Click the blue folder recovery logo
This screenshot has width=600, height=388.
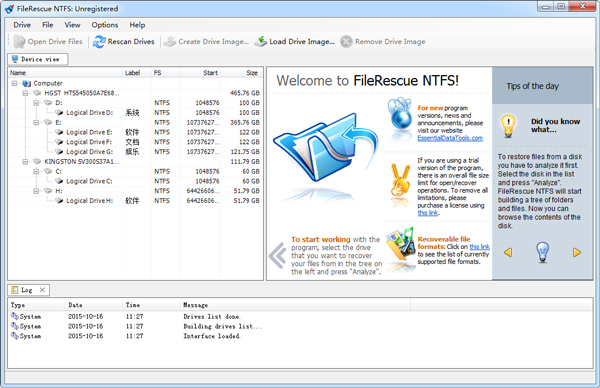325,148
